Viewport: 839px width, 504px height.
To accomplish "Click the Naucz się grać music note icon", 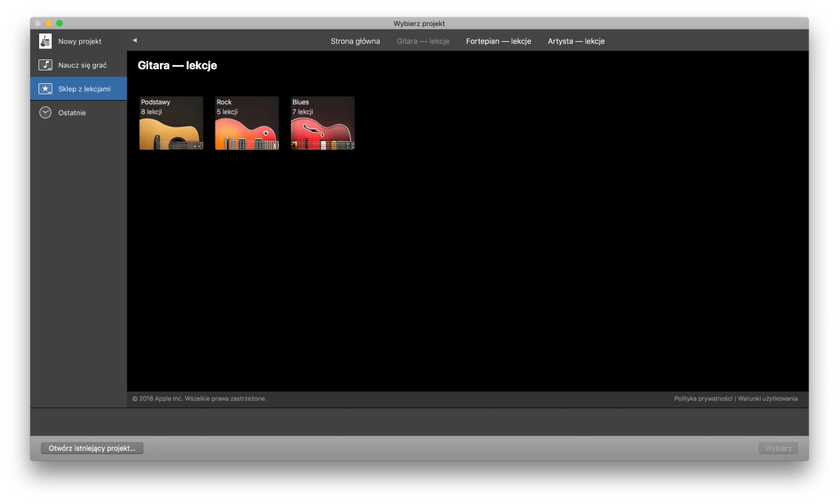I will (x=45, y=65).
